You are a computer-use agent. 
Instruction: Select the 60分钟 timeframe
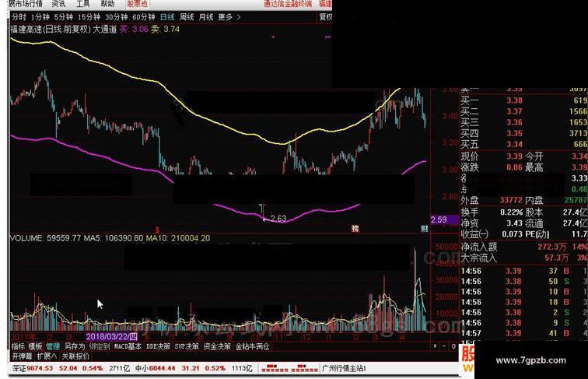point(144,17)
